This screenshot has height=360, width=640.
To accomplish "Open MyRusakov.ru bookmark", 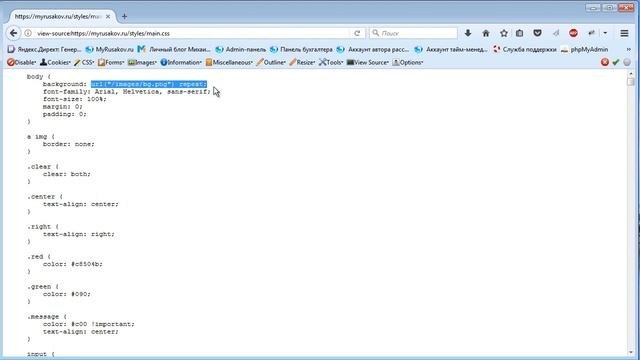I will pyautogui.click(x=109, y=49).
